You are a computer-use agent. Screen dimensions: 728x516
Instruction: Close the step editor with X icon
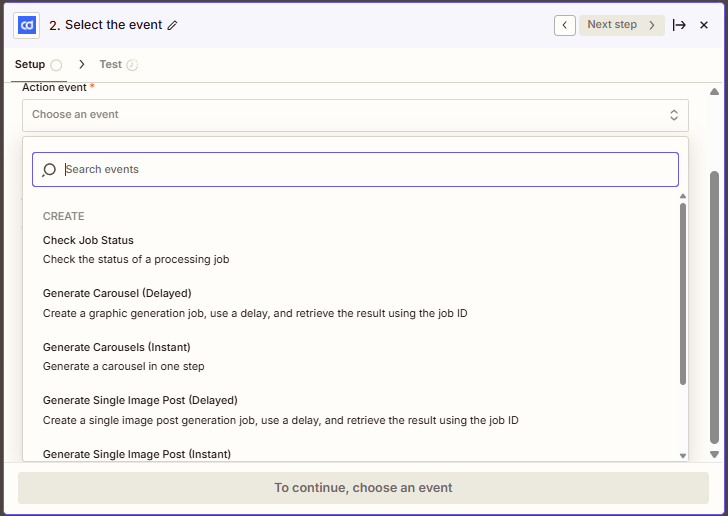[x=704, y=25]
